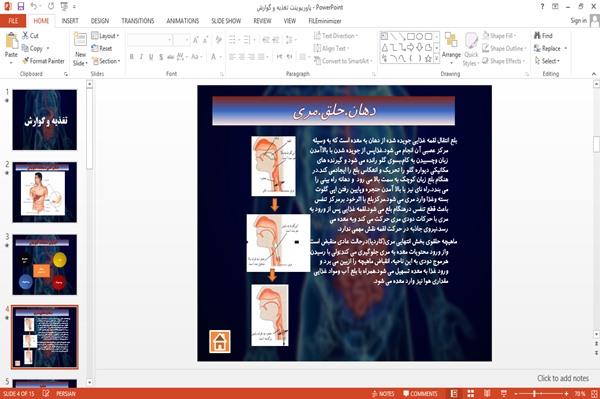Toggle bullets list
This screenshot has width=600, height=399.
pos(232,39)
